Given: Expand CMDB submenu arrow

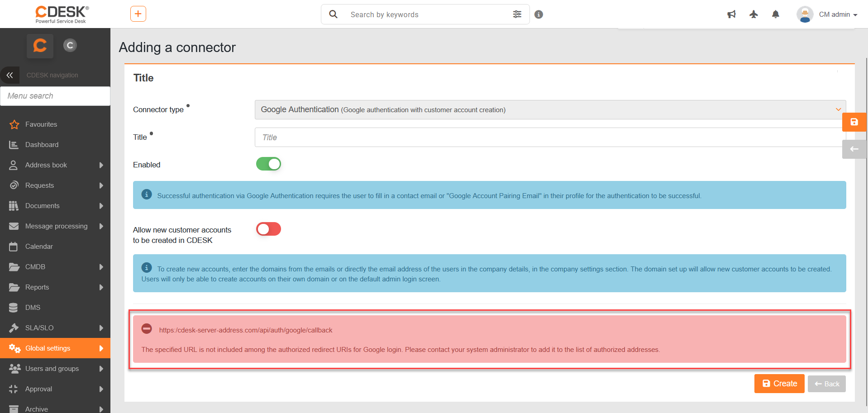Looking at the screenshot, I should tap(101, 267).
